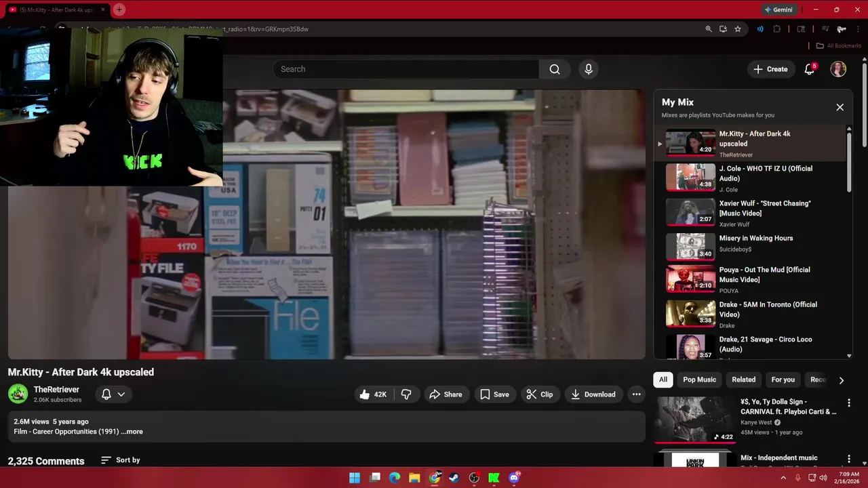Open Task View on taskbar
868x488 pixels.
click(x=375, y=478)
